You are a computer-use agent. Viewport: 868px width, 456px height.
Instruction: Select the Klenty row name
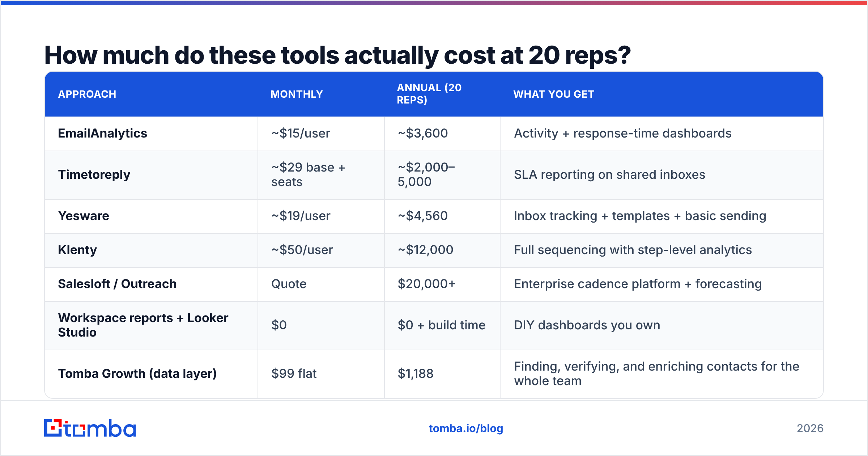pos(77,250)
